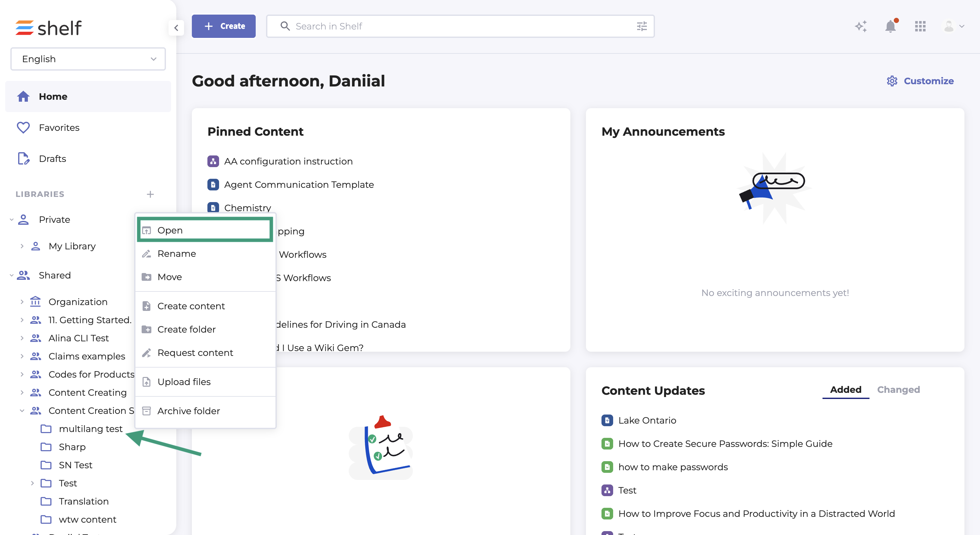This screenshot has width=980, height=535.
Task: Collapse the sidebar with arrow button
Action: click(176, 28)
